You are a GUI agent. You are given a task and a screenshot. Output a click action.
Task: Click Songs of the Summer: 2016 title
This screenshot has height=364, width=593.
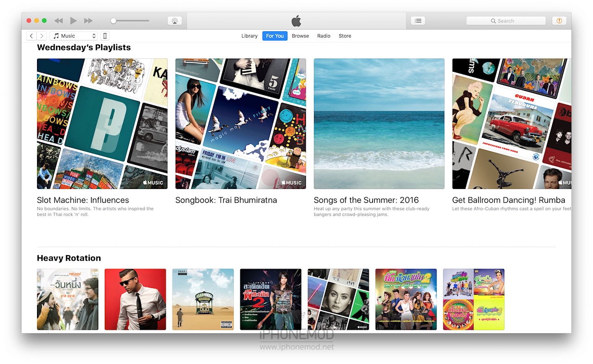[x=366, y=200]
